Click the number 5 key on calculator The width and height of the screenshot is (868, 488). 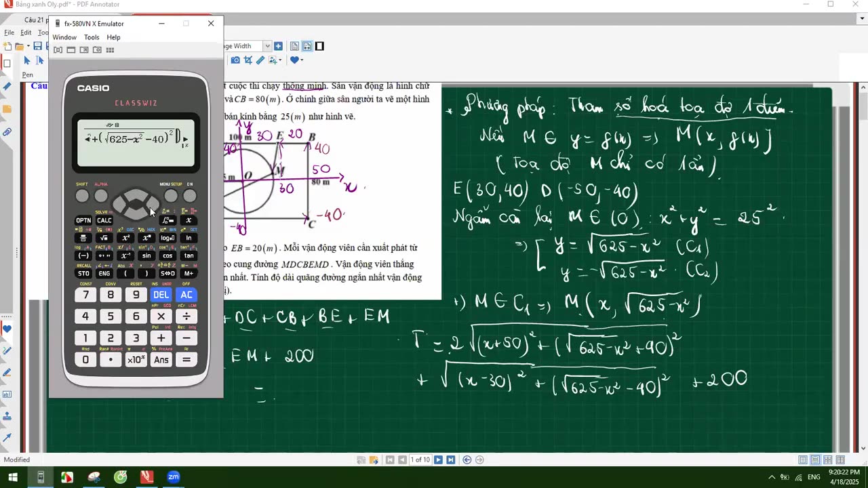[x=111, y=317]
